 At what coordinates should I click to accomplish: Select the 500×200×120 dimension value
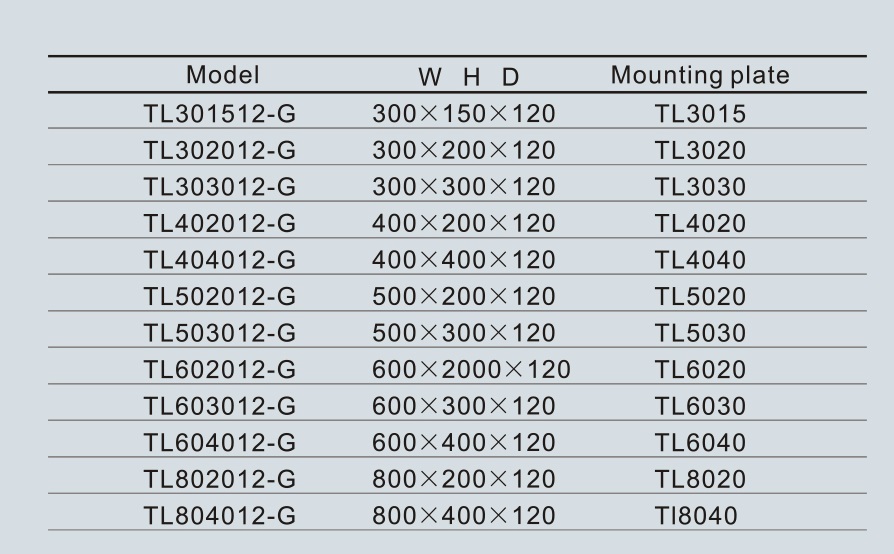(464, 296)
